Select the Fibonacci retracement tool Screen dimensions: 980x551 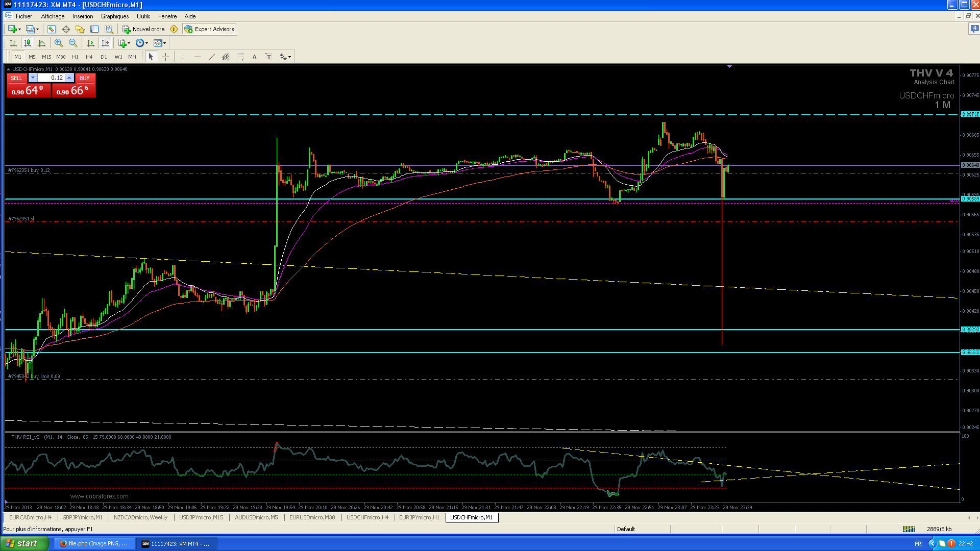tap(240, 57)
